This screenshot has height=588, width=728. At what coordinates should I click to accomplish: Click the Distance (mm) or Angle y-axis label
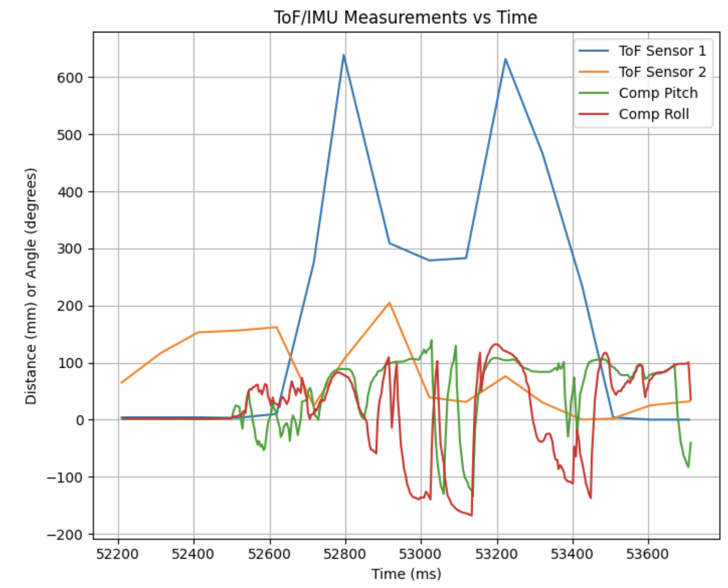[x=31, y=287]
